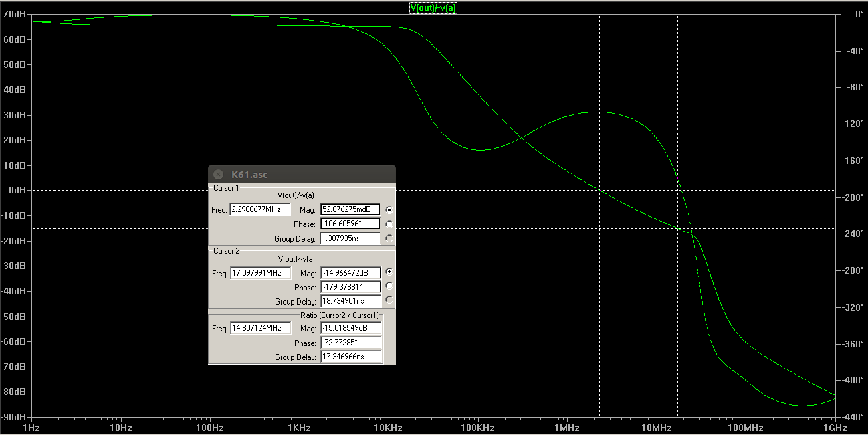Click the -120° right phase axis label
Screen dimensions: 868x435
click(x=852, y=124)
